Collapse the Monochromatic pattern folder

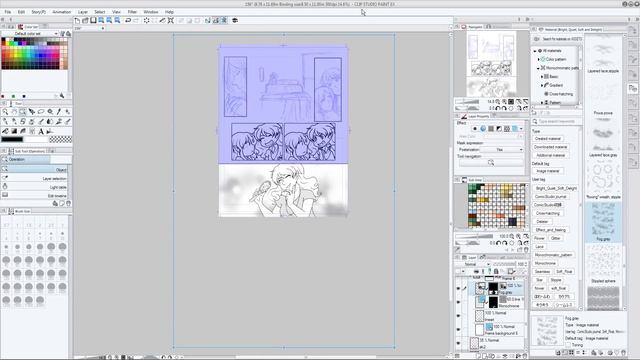pyautogui.click(x=538, y=68)
